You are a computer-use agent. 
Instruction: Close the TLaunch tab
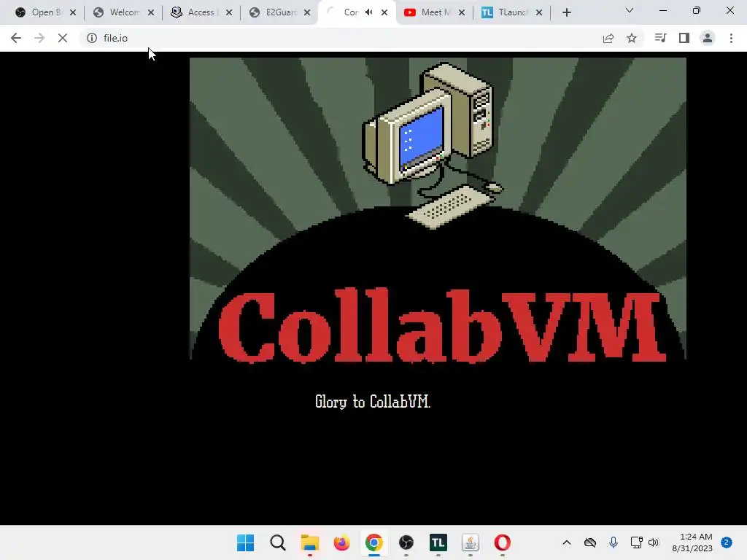(x=539, y=12)
